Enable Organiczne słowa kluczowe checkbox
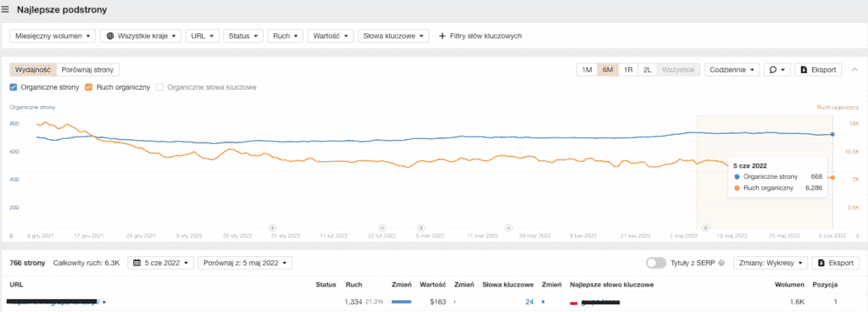868x312 pixels. coord(160,86)
